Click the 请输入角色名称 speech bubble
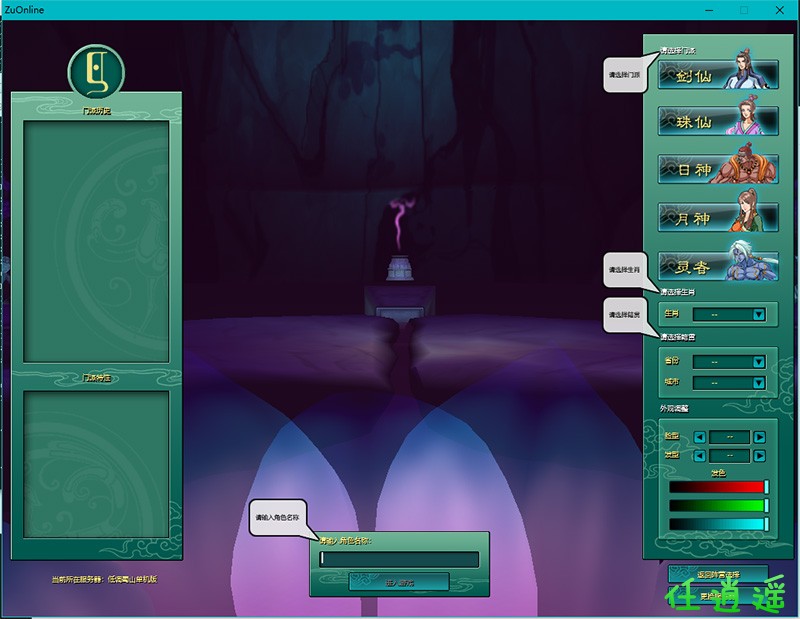 coord(278,517)
